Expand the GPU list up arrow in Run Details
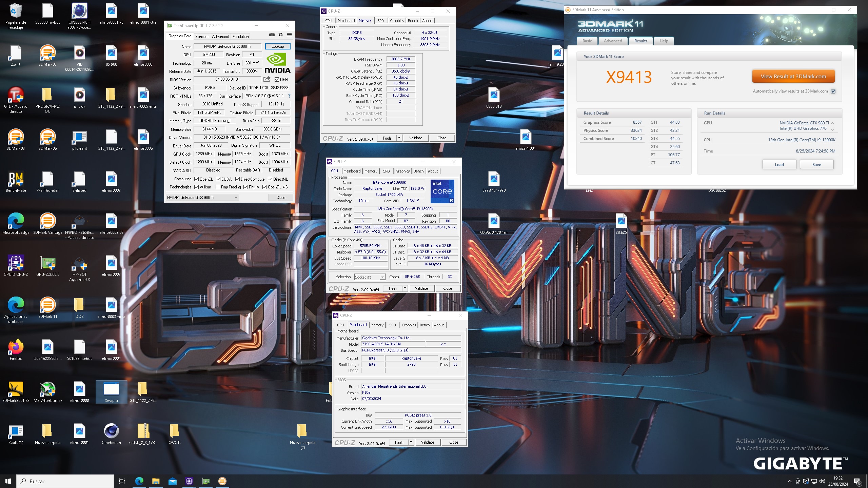The height and width of the screenshot is (488, 868). tap(832, 123)
